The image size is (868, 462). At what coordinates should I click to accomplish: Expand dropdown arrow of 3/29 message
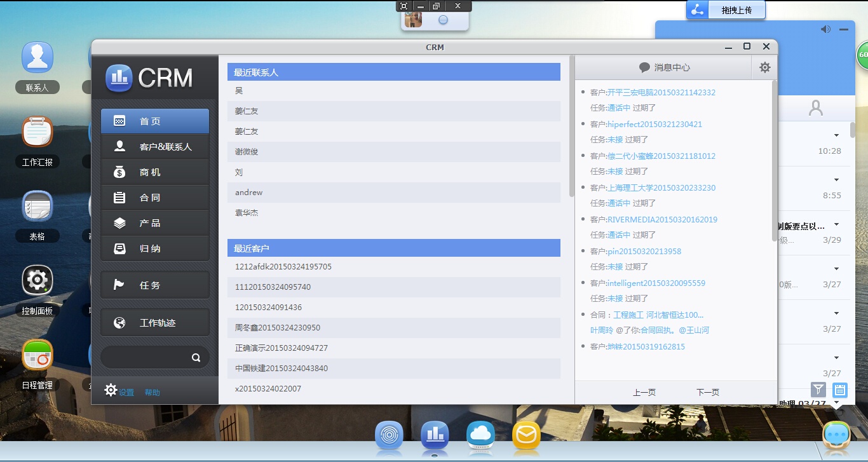tap(836, 224)
